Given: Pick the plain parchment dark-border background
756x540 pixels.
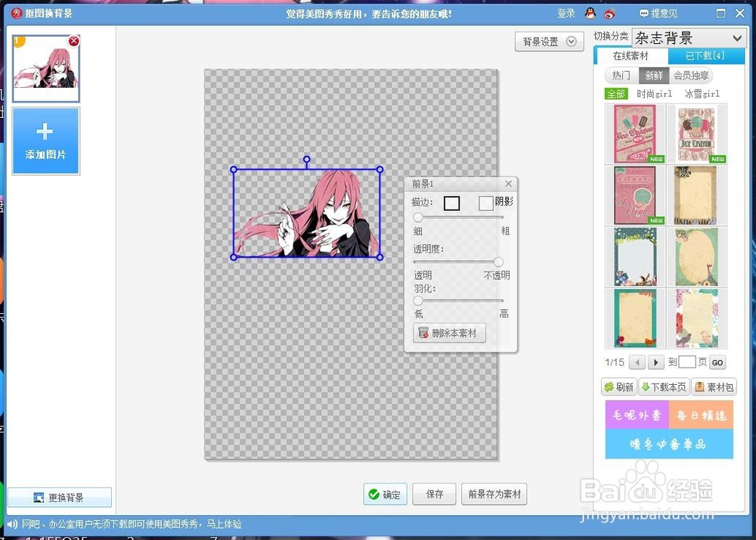Looking at the screenshot, I should pyautogui.click(x=696, y=195).
